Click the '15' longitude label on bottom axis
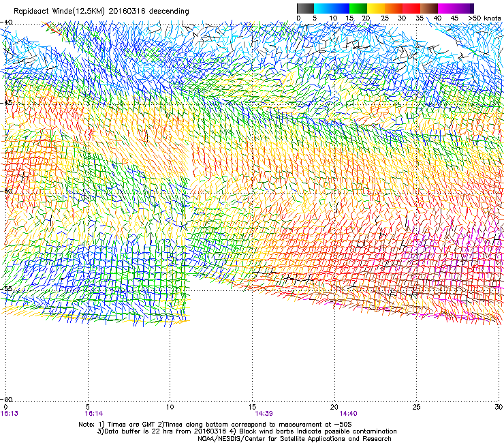Viewport: 504px width, 443px height. [252, 407]
